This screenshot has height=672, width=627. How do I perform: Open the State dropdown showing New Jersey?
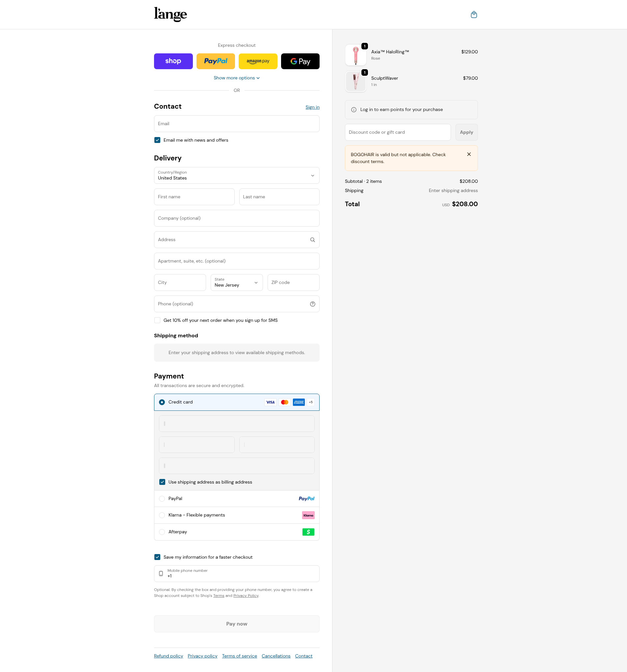click(x=236, y=282)
